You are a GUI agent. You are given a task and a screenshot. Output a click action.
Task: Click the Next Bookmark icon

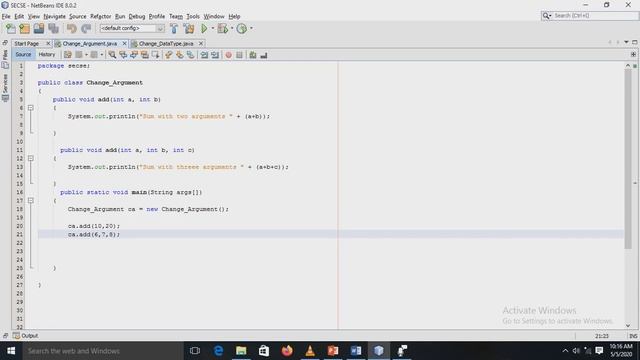180,55
